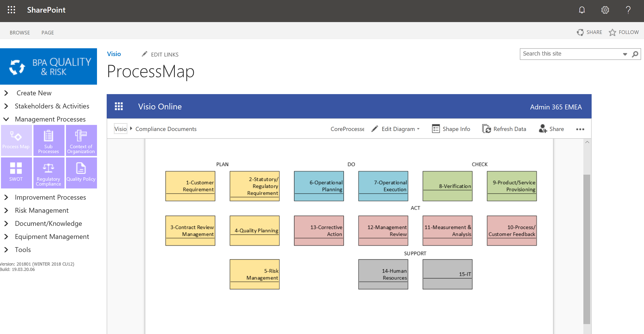Switch to the PAGE ribbon tab
The image size is (644, 334).
point(48,33)
